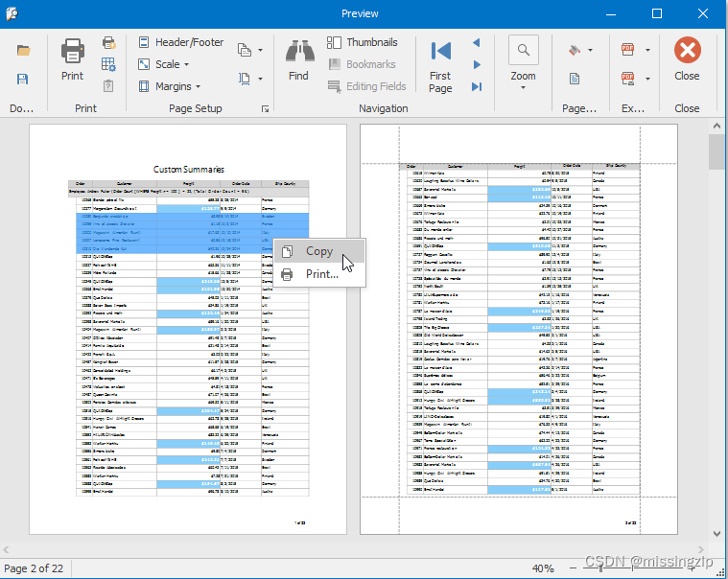This screenshot has width=728, height=579.
Task: Expand the Zoom dropdown arrow
Action: point(524,87)
